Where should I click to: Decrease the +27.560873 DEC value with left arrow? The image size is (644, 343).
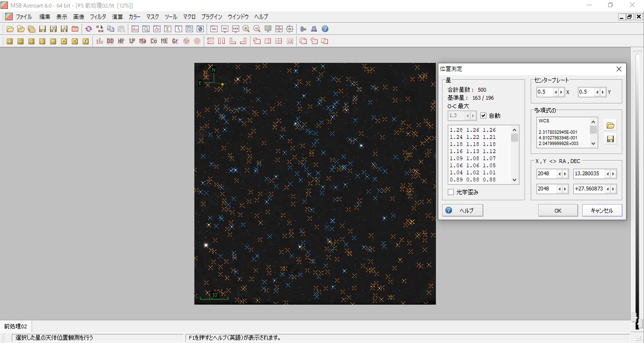[607, 189]
